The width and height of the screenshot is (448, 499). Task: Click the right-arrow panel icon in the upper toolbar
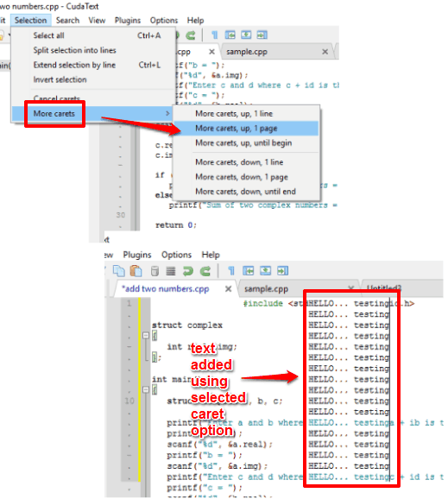pyautogui.click(x=262, y=35)
